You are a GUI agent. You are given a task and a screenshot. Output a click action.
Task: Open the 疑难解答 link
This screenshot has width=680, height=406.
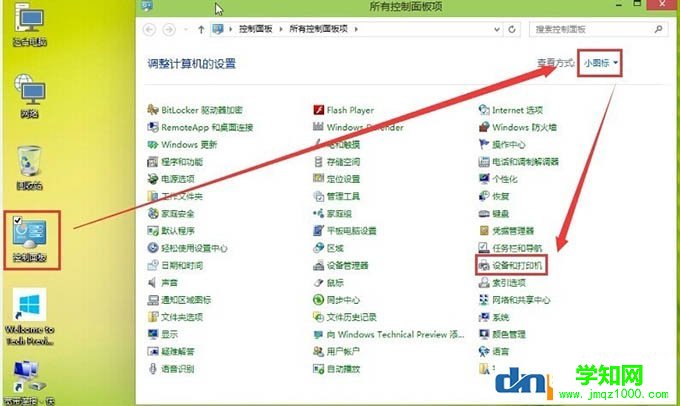pyautogui.click(x=178, y=351)
